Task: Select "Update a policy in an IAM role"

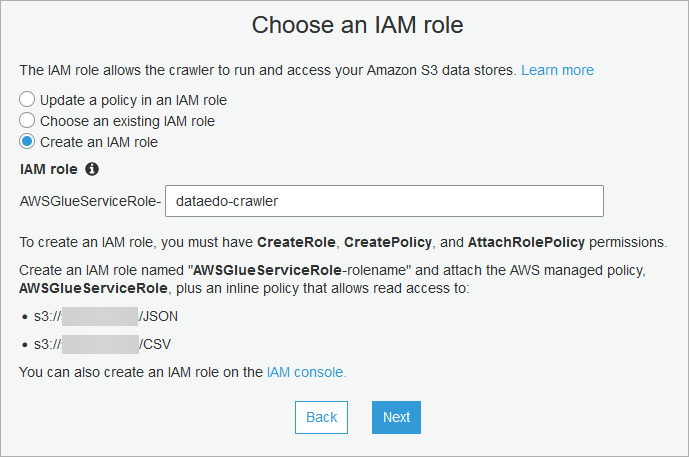Action: (27, 100)
